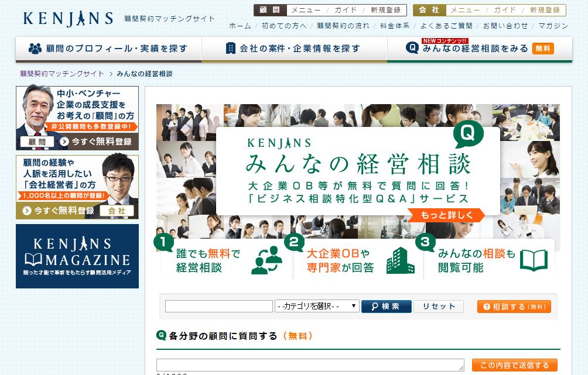Image resolution: width=588 pixels, height=375 pixels.
Task: Click the building icon beside 会社の案件
Action: [231, 49]
